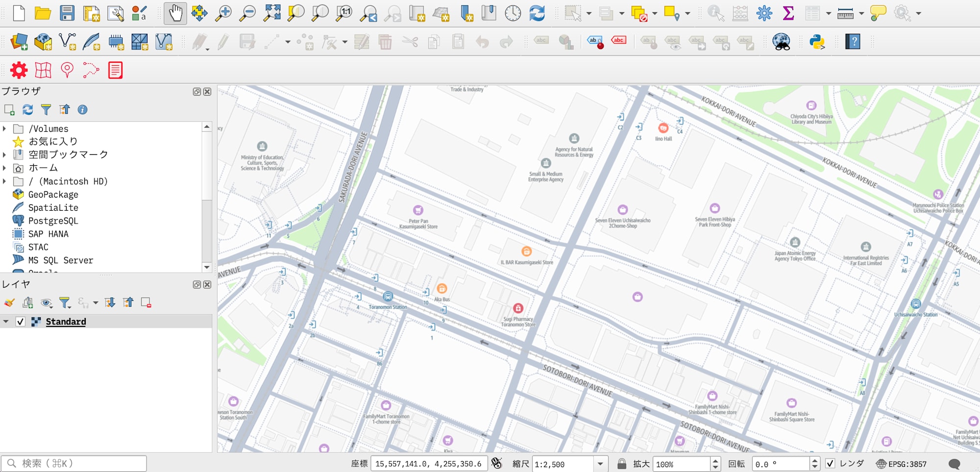This screenshot has width=980, height=472.
Task: Click the Save Project floppy icon
Action: [x=67, y=13]
